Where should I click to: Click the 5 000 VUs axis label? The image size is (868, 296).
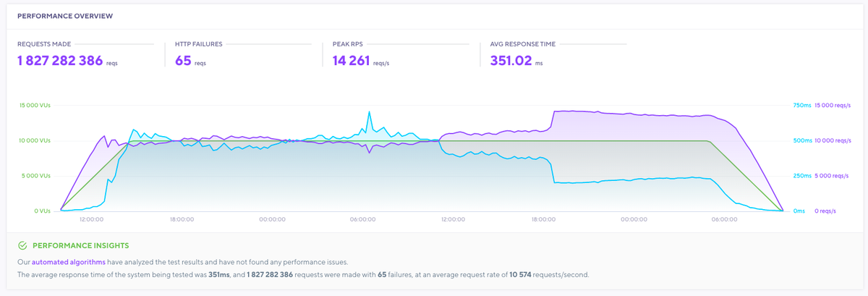(x=36, y=176)
